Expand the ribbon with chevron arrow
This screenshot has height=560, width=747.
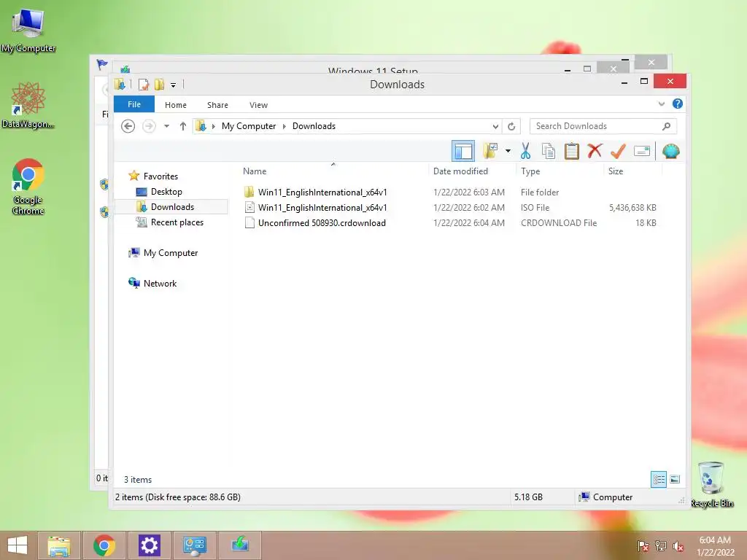[661, 104]
